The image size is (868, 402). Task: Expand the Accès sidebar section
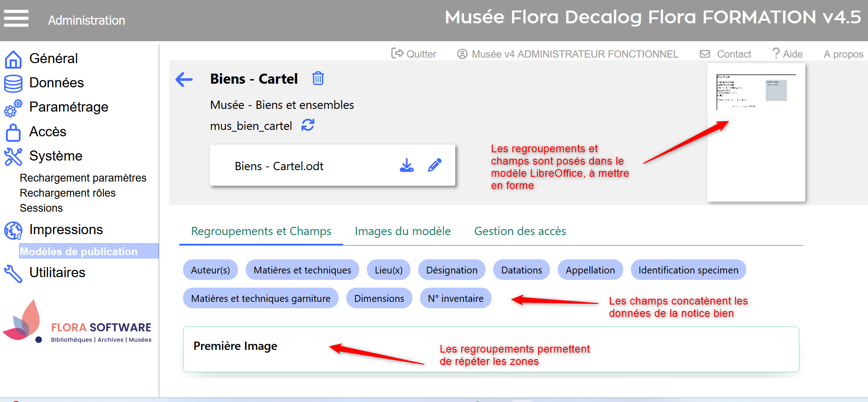tap(48, 132)
